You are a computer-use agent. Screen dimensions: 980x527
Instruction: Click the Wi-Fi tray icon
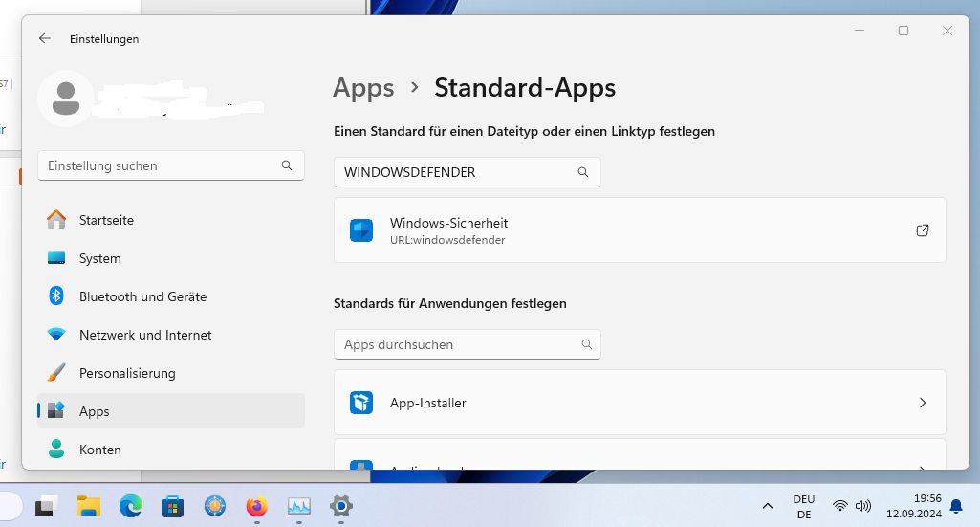point(840,506)
